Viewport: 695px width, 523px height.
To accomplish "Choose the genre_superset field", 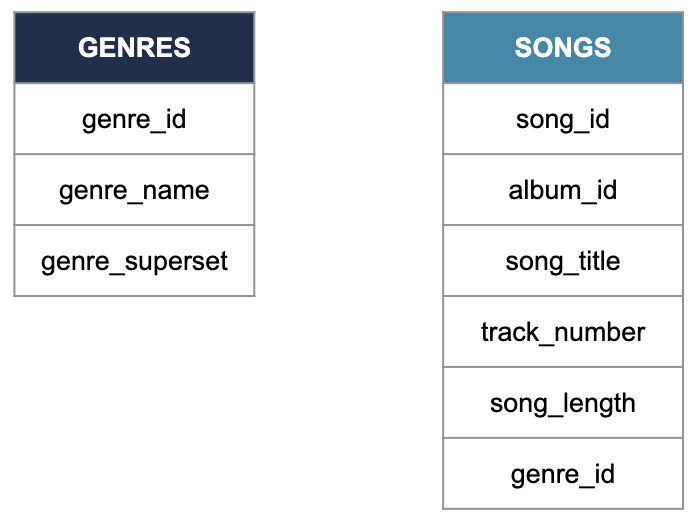I will pos(134,261).
